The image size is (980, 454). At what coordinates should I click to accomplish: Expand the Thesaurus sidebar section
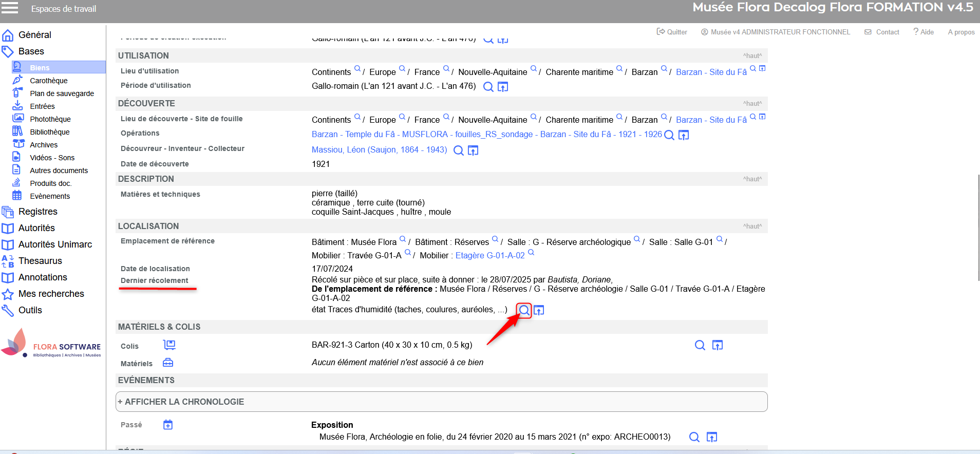pyautogui.click(x=40, y=261)
